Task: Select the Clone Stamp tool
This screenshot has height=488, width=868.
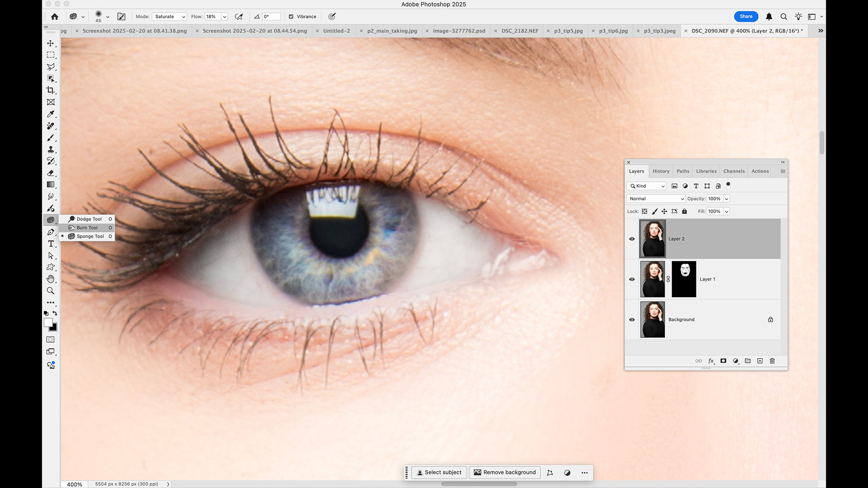Action: pyautogui.click(x=51, y=149)
